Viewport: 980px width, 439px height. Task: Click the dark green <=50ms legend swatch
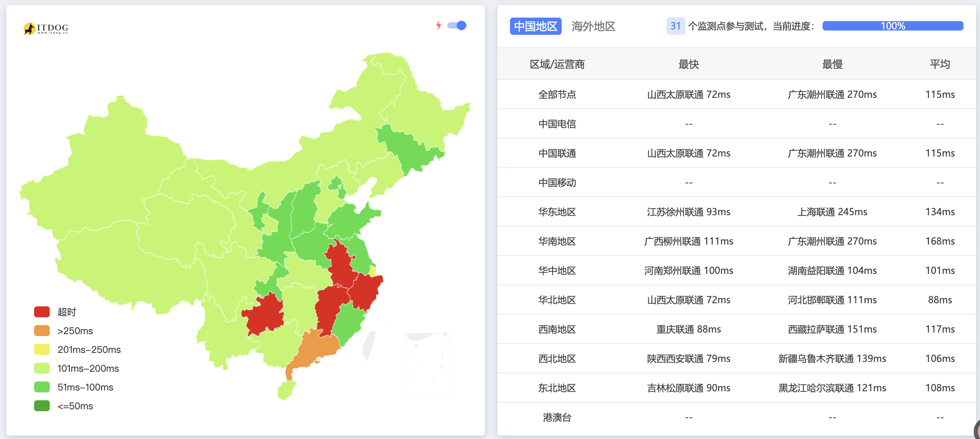click(x=42, y=406)
